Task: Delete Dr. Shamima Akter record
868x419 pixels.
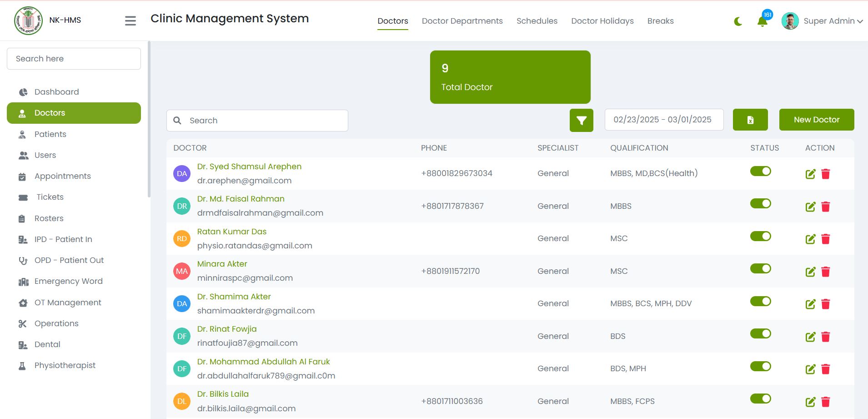Action: coord(826,304)
